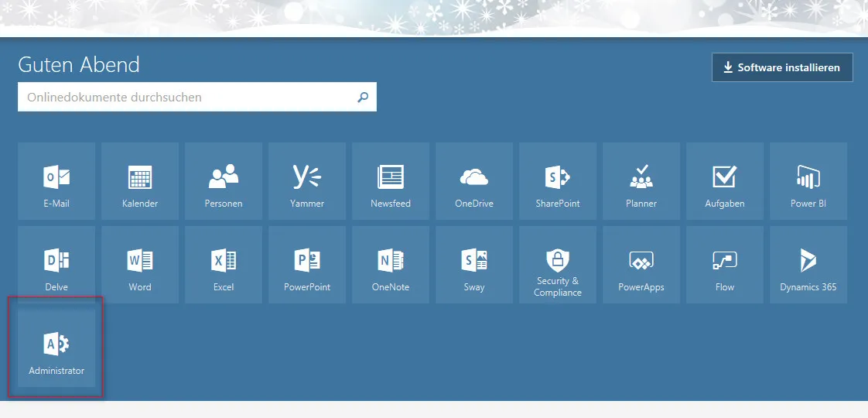Image resolution: width=868 pixels, height=418 pixels.
Task: Open the OneDrive cloud tile
Action: [x=474, y=181]
